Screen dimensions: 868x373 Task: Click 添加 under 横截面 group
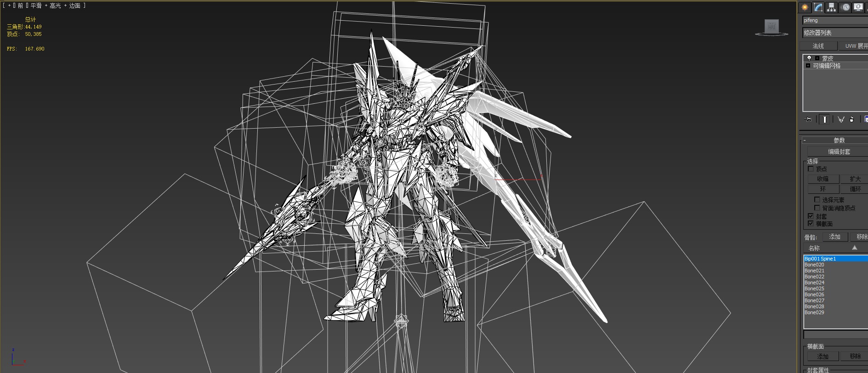(x=823, y=356)
